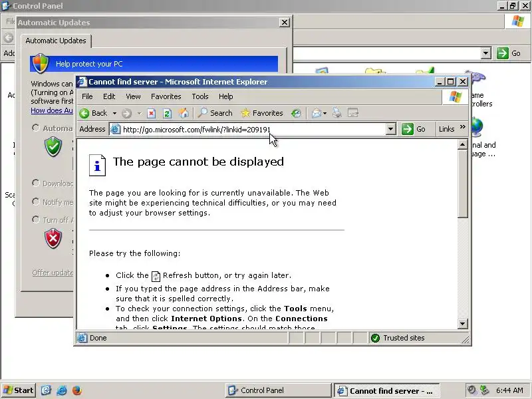Click the Home icon in IE toolbar
Image resolution: width=532 pixels, height=399 pixels.
184,113
